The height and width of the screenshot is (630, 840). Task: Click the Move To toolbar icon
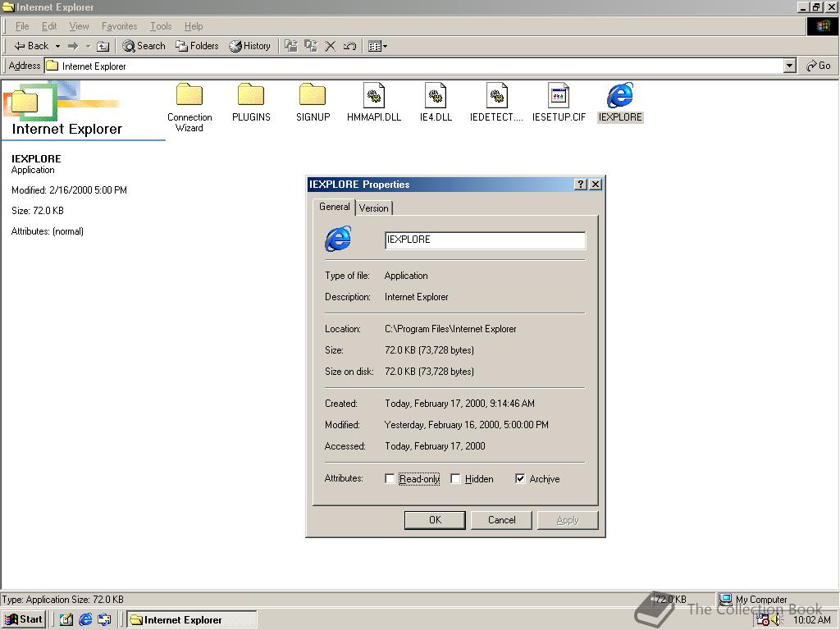tap(291, 46)
